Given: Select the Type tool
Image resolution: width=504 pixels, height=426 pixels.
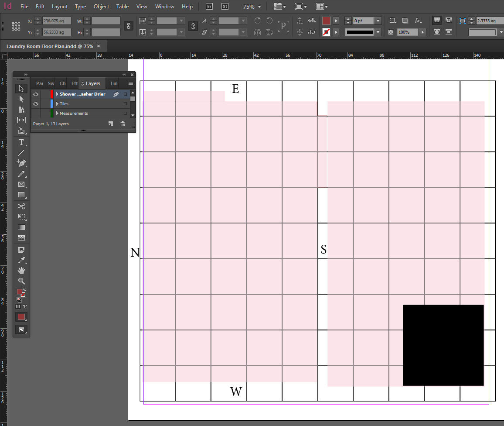Looking at the screenshot, I should [21, 142].
